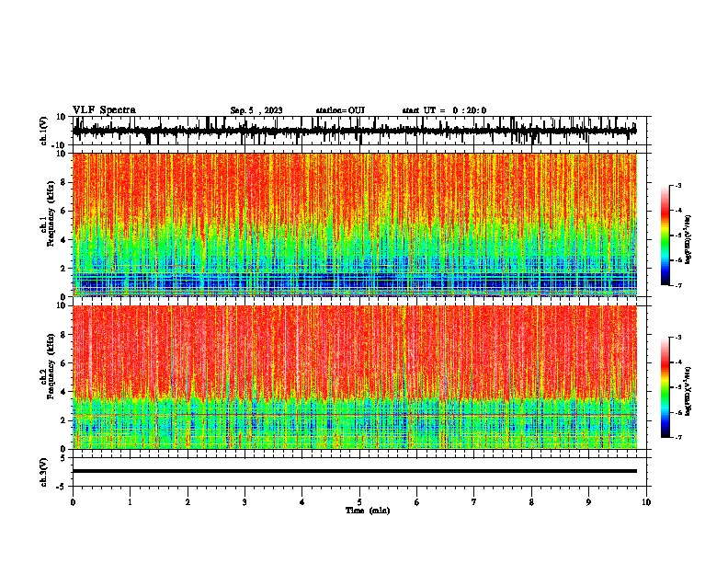Click the "ch.3(V)" axis label
728x563 pixels.
(43, 472)
